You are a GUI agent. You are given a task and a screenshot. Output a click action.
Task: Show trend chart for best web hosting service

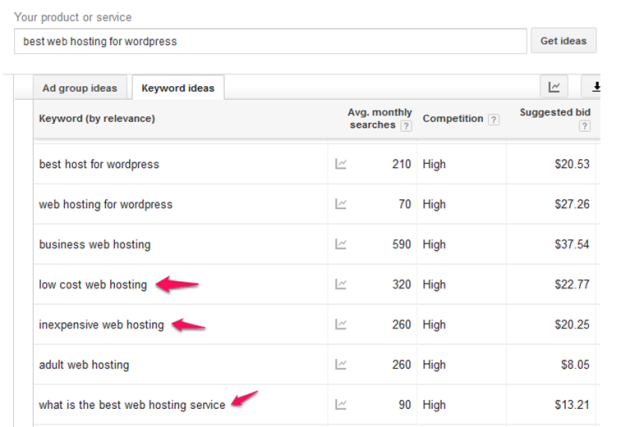point(341,405)
